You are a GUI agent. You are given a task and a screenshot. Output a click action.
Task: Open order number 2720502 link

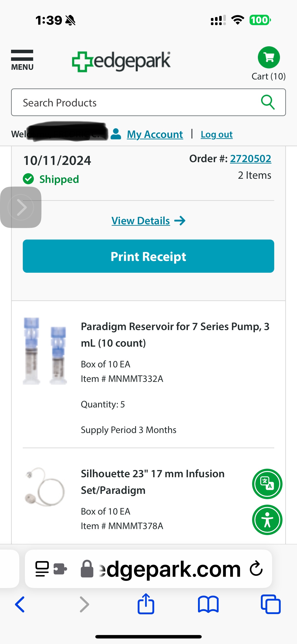(x=250, y=159)
